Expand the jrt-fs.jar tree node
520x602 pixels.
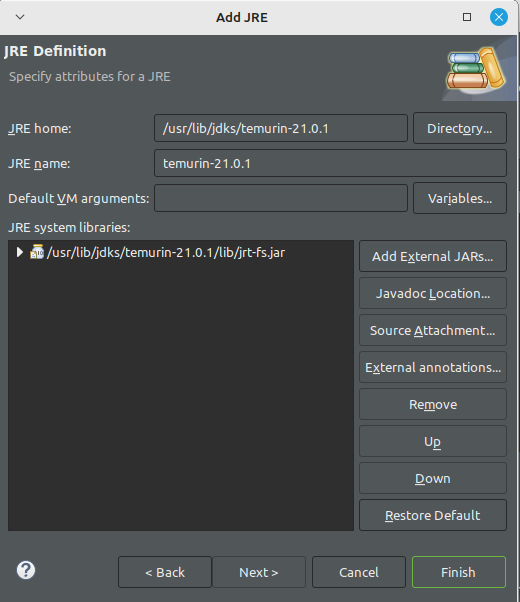pyautogui.click(x=19, y=252)
